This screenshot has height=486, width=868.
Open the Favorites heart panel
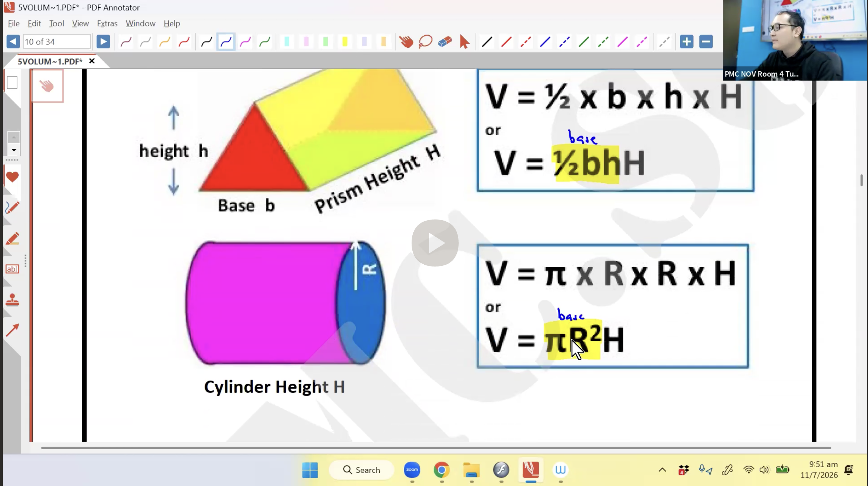pos(12,177)
